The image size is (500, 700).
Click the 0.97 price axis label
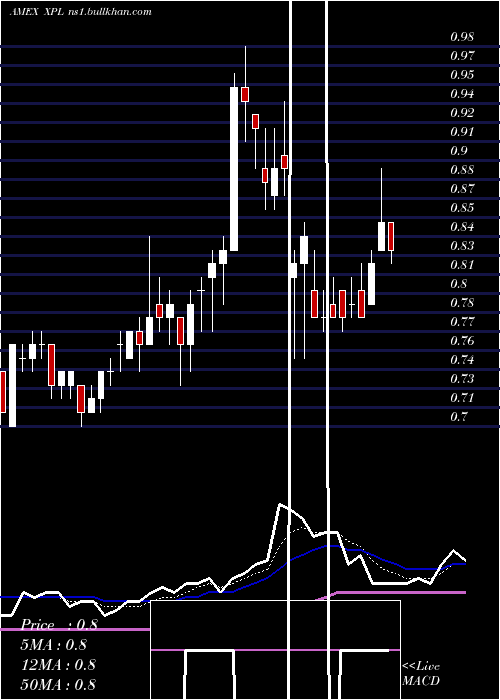[x=462, y=56]
